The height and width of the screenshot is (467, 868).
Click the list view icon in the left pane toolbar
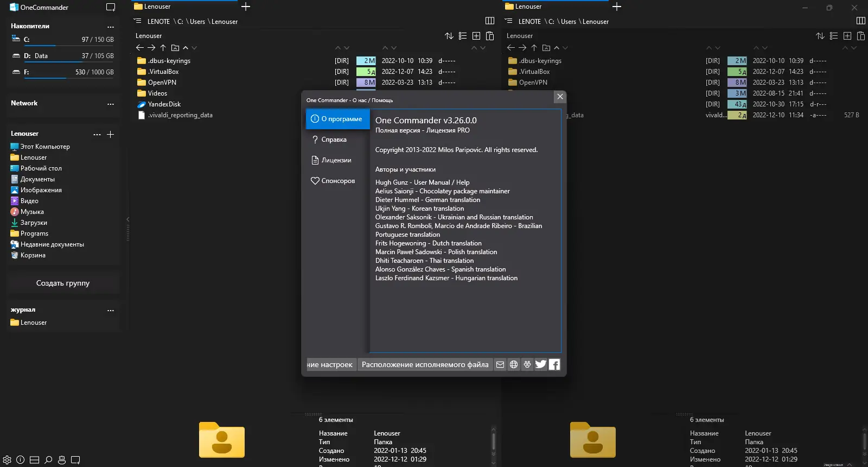pyautogui.click(x=463, y=36)
